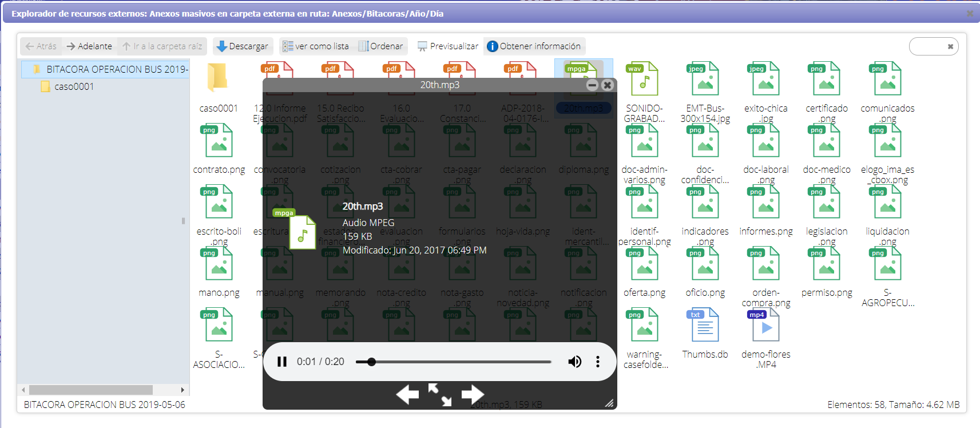Mute the audio player volume
This screenshot has width=980, height=428.
574,362
